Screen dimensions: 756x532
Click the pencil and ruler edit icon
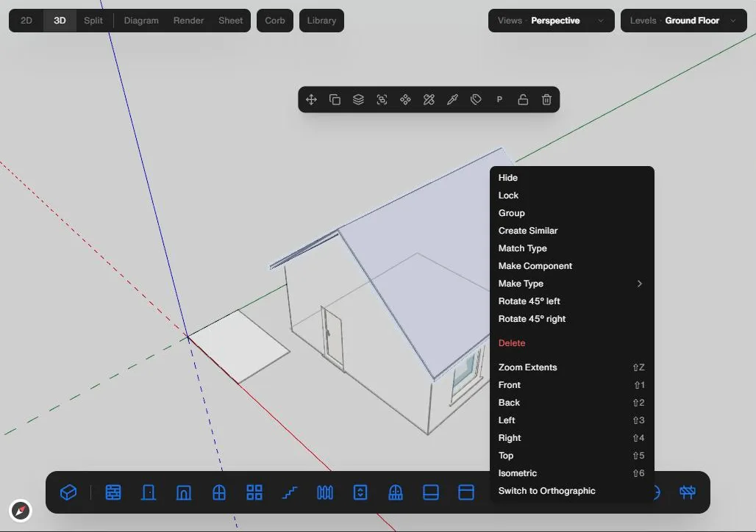pyautogui.click(x=429, y=100)
